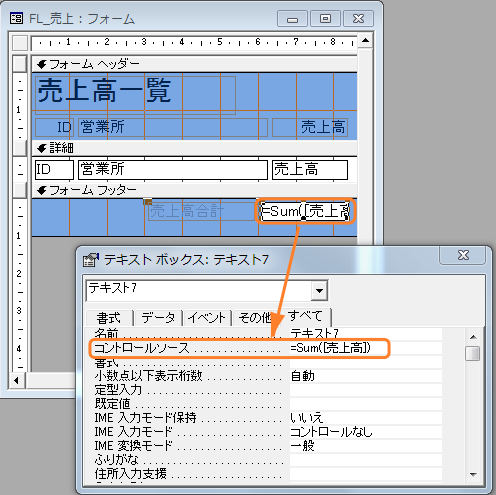The width and height of the screenshot is (496, 495).
Task: Select the ID header label
Action: click(x=54, y=127)
